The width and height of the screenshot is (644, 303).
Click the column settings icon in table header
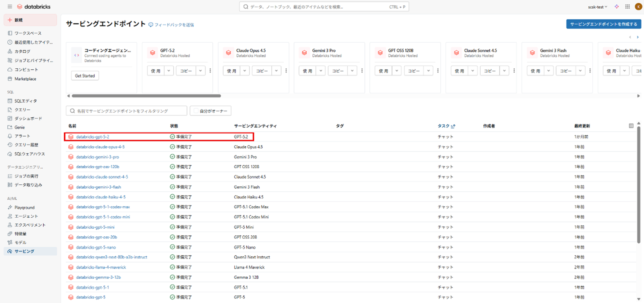click(631, 126)
